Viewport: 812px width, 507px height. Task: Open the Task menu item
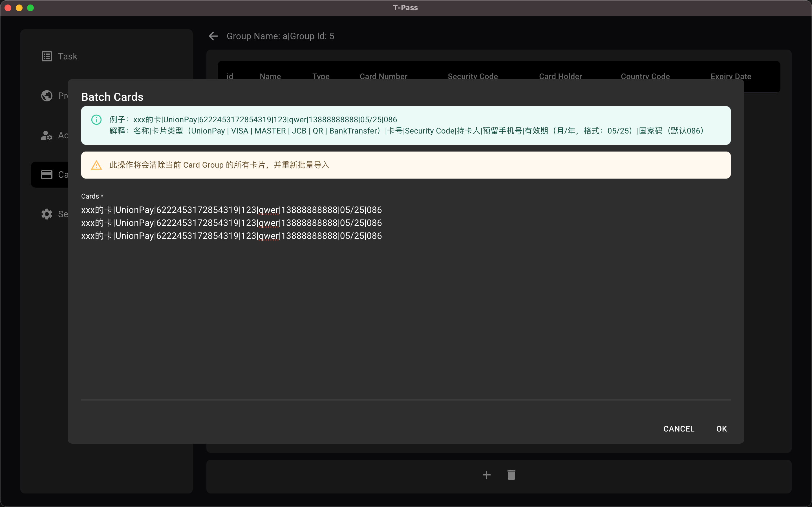tap(67, 56)
